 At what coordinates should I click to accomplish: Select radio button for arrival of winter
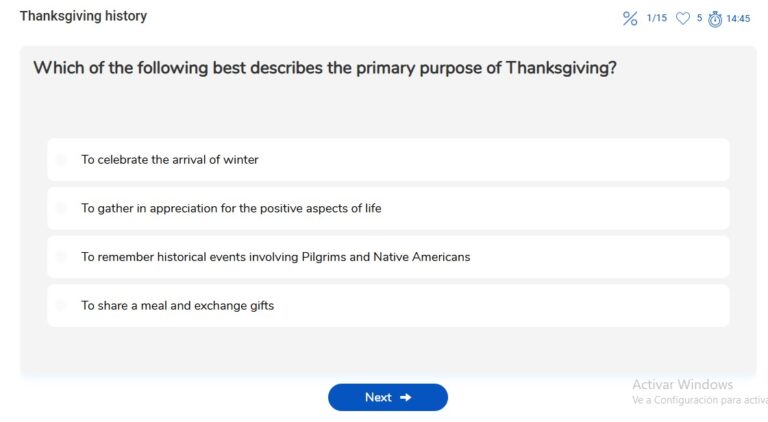coord(61,160)
